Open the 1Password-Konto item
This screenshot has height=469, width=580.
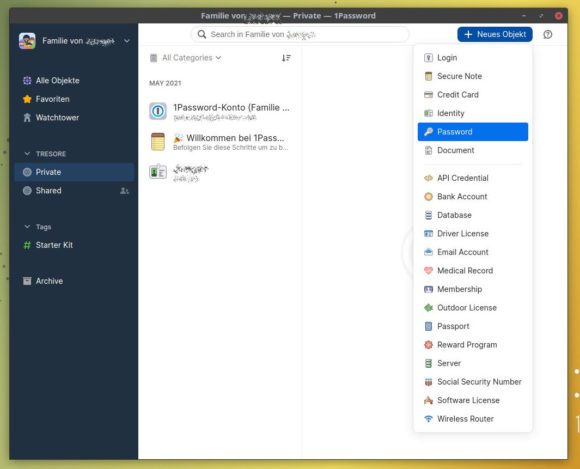[x=220, y=111]
